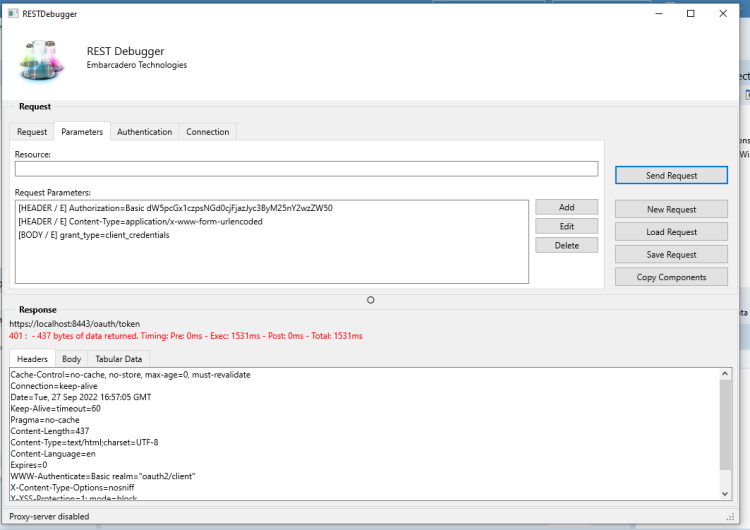Edit the selected request parameter

566,226
